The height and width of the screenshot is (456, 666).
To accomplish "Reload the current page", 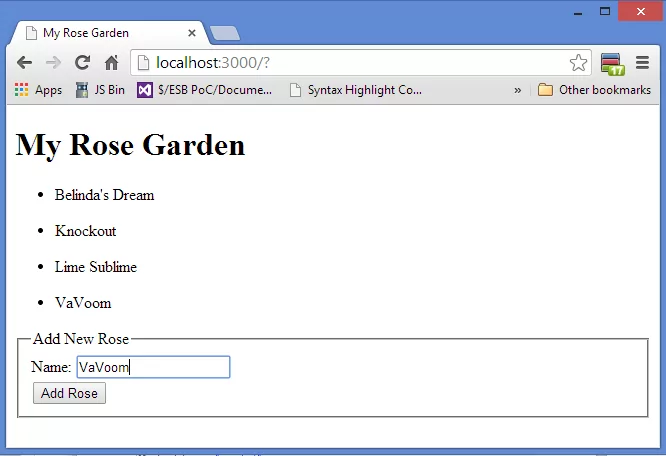I will 83,63.
